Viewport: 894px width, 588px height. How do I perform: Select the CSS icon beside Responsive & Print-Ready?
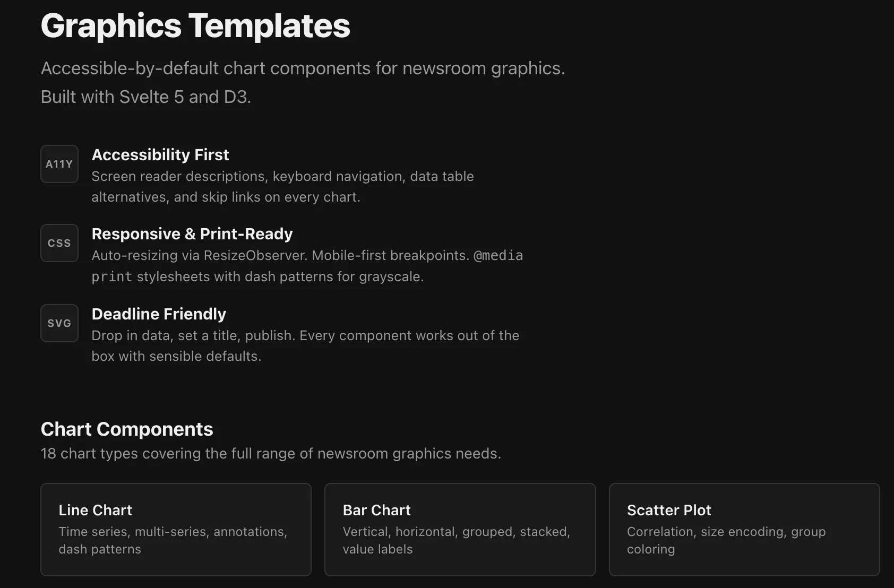tap(59, 243)
